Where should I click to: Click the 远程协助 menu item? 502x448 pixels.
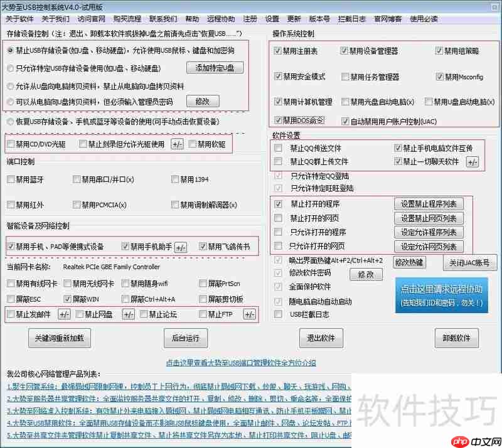pyautogui.click(x=222, y=18)
